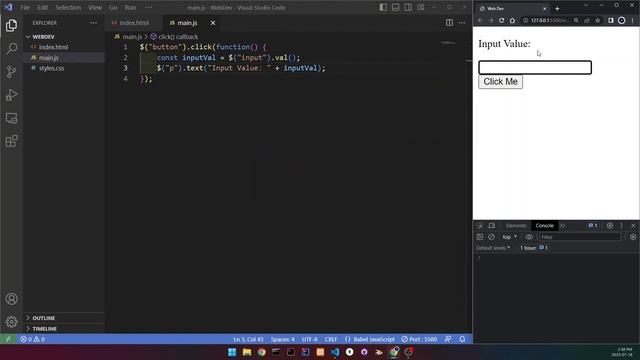This screenshot has height=360, width=640.
Task: Open the Source Control view
Action: [x=11, y=72]
